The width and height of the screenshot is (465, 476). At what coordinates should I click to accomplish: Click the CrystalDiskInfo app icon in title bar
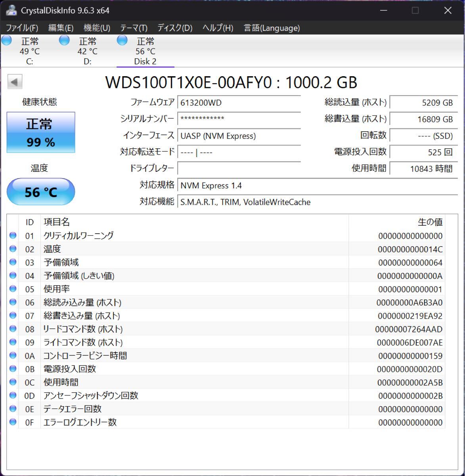click(x=11, y=10)
